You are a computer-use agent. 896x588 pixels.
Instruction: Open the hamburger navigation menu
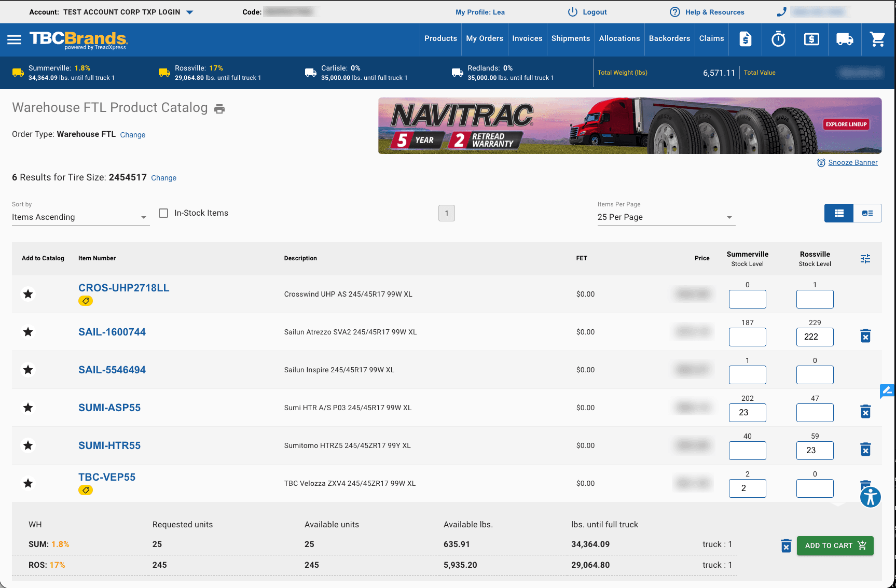14,39
